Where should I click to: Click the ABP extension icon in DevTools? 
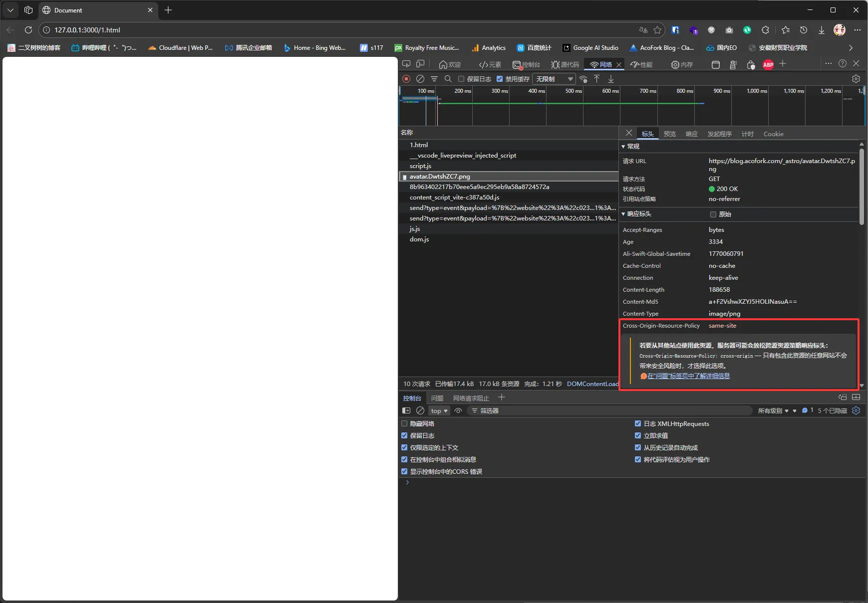[768, 64]
